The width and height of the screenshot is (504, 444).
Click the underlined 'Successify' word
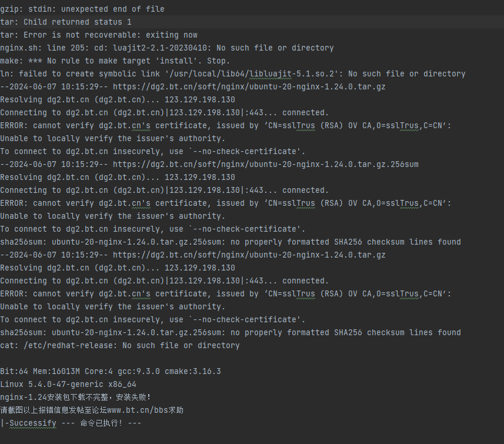click(33, 423)
